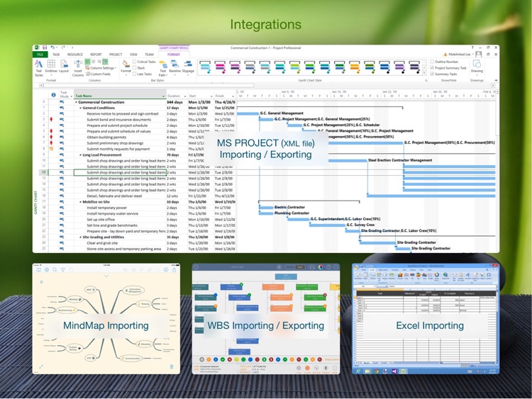Click the Save icon in Project title bar
532x399 pixels.
tap(45, 47)
